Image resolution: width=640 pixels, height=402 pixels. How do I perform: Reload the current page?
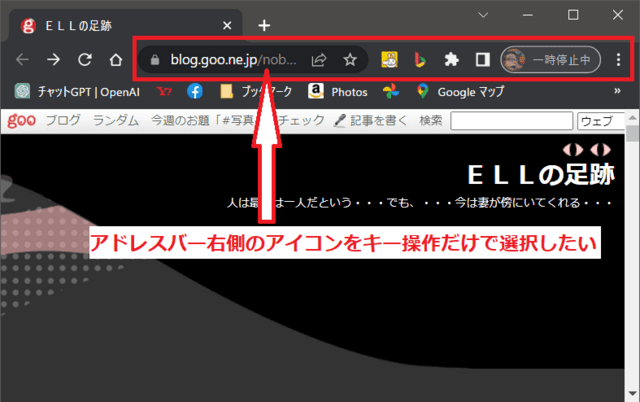pos(85,60)
